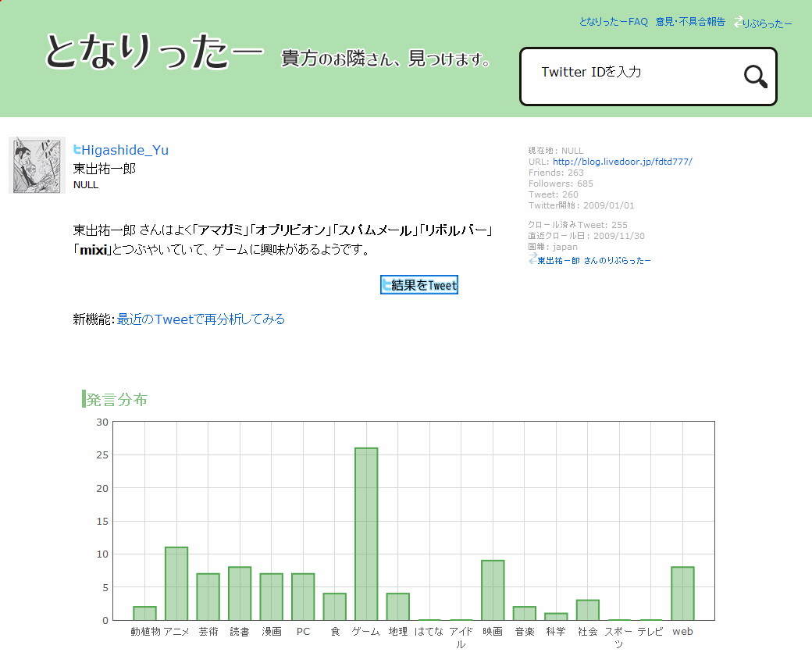This screenshot has width=812, height=663.
Task: Click the keyword 「リボルバー」
Action: click(455, 230)
